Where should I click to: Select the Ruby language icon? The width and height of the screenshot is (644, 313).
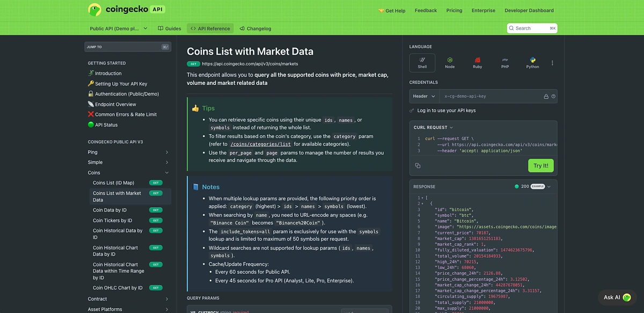click(477, 62)
